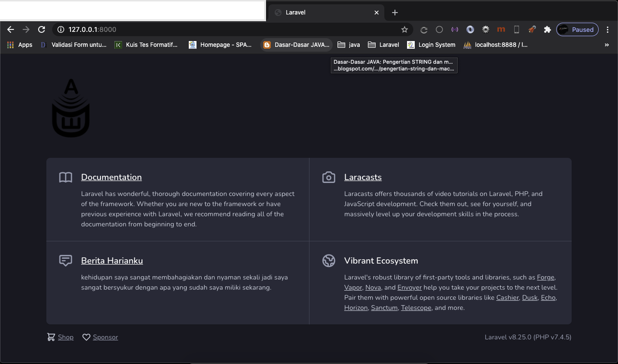Click the globe icon beside Vibrant Ecosystem
This screenshot has width=618, height=364.
click(329, 261)
